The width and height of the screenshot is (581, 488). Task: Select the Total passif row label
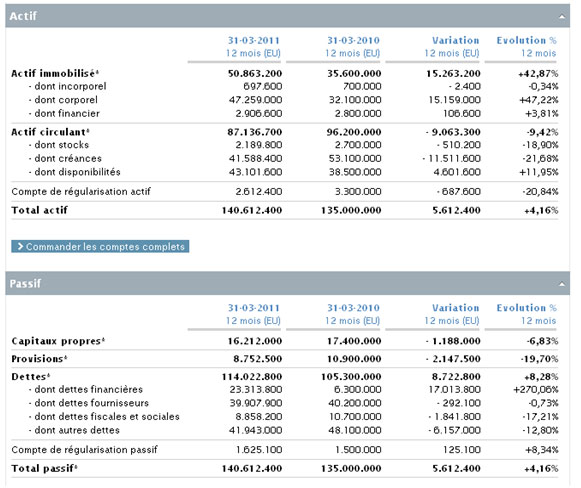pos(44,468)
